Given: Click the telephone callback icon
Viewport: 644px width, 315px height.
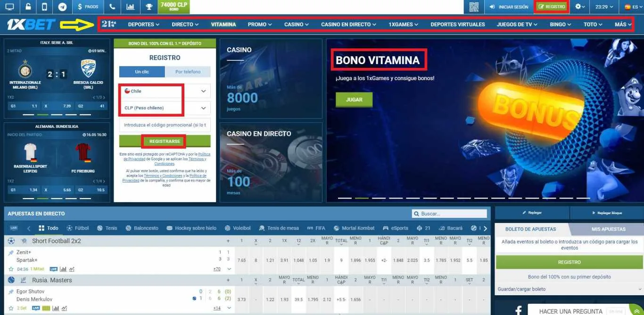Looking at the screenshot, I should point(112,7).
